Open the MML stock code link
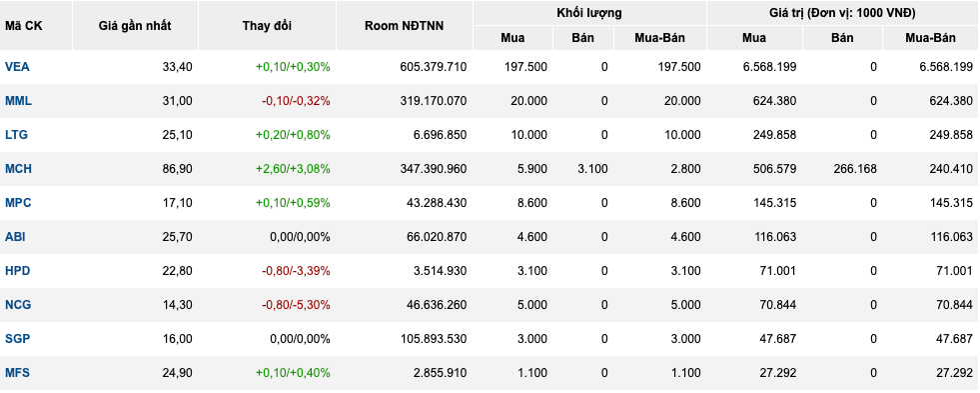 pyautogui.click(x=18, y=101)
